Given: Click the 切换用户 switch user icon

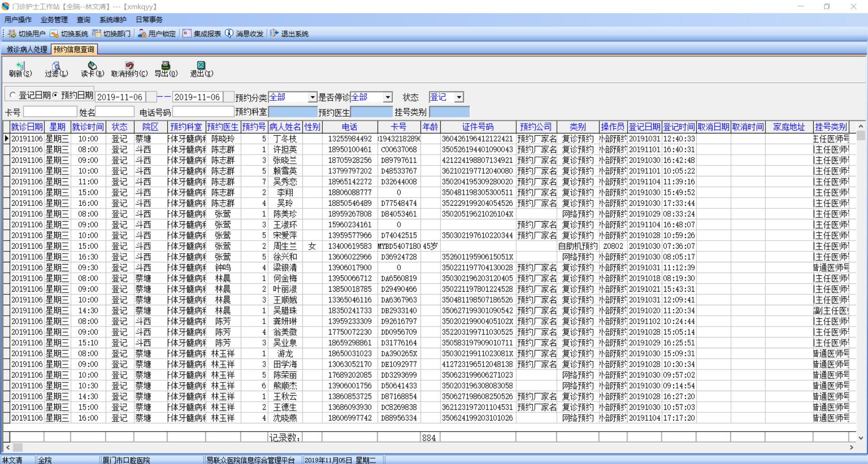Looking at the screenshot, I should (x=12, y=34).
